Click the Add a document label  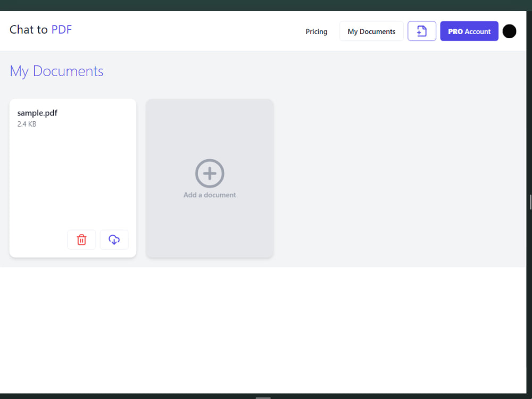click(x=210, y=195)
